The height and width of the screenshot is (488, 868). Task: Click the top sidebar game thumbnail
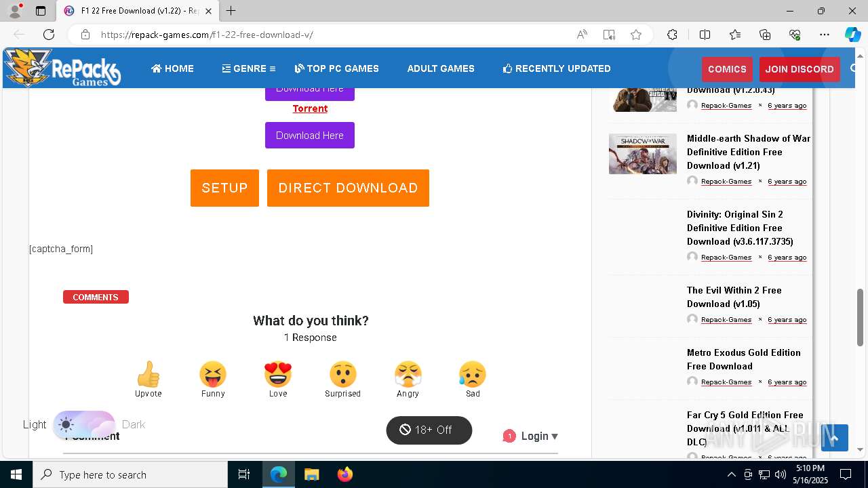click(x=643, y=98)
